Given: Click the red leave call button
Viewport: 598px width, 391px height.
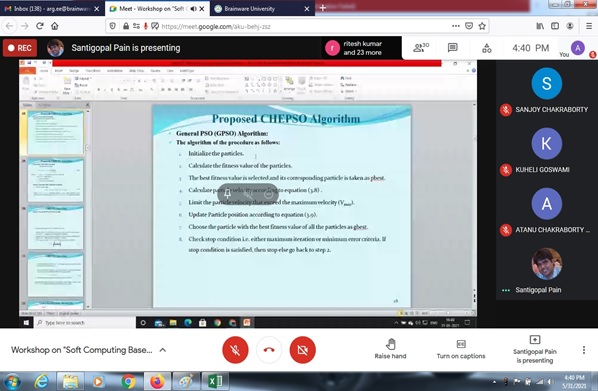Looking at the screenshot, I should coord(269,350).
